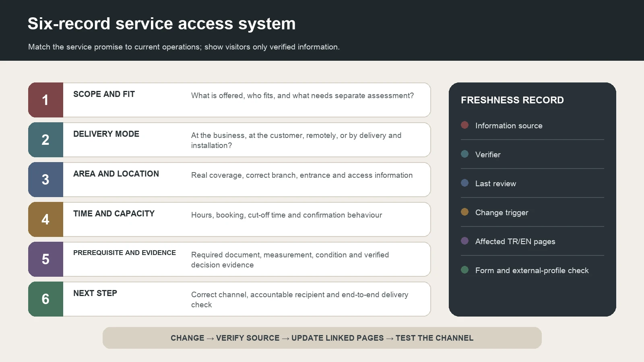Select the NEXT STEP heading
The image size is (644, 362).
click(x=95, y=293)
